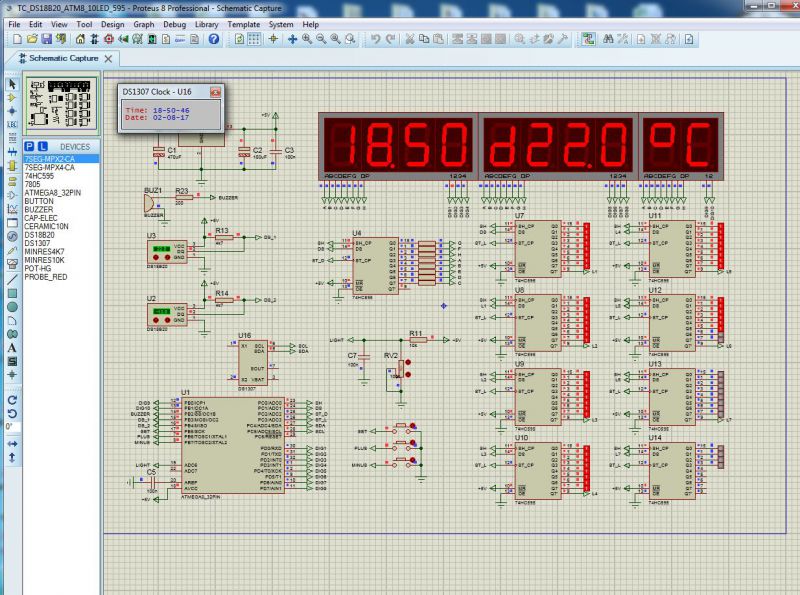Select BUZZER in device list

(x=61, y=210)
